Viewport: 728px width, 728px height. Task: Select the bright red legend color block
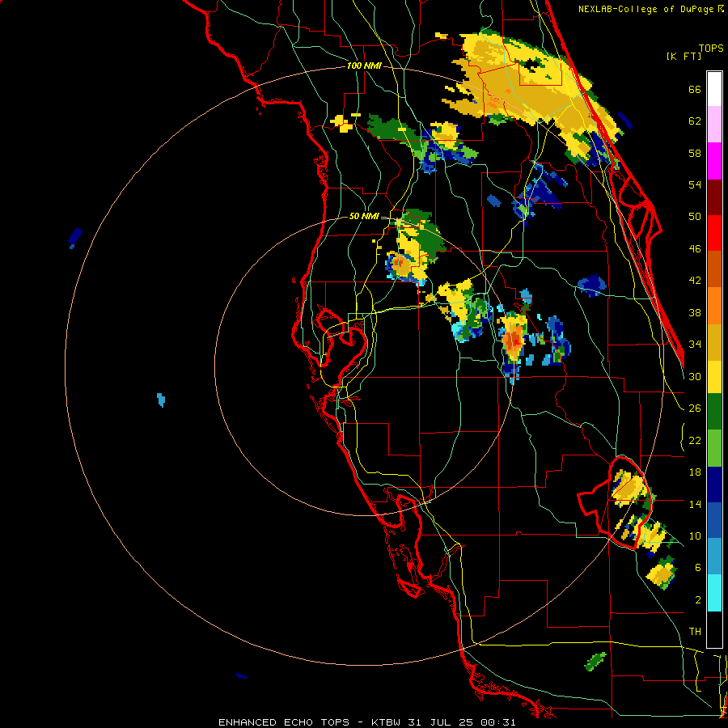pyautogui.click(x=714, y=234)
